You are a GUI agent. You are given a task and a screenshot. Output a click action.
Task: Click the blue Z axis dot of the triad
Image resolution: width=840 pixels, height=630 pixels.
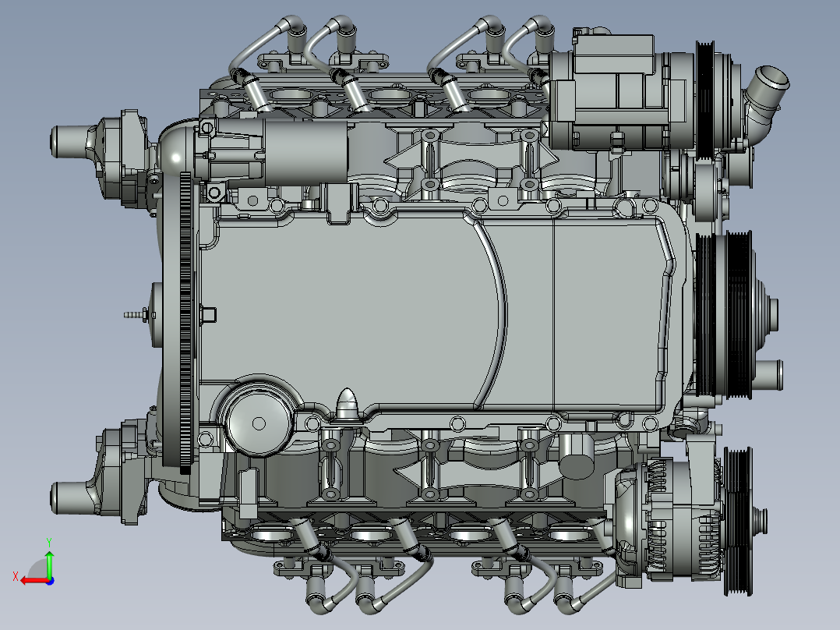tap(50, 581)
